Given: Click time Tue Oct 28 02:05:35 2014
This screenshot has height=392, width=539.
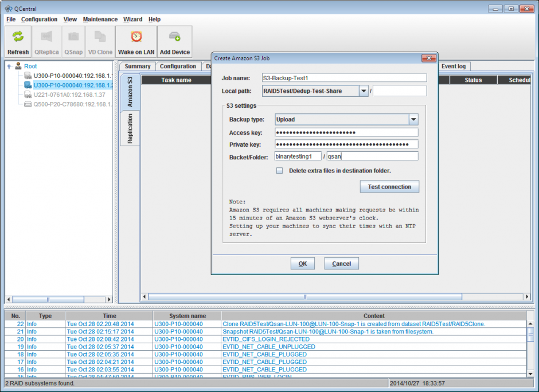Looking at the screenshot, I should pyautogui.click(x=100, y=354).
